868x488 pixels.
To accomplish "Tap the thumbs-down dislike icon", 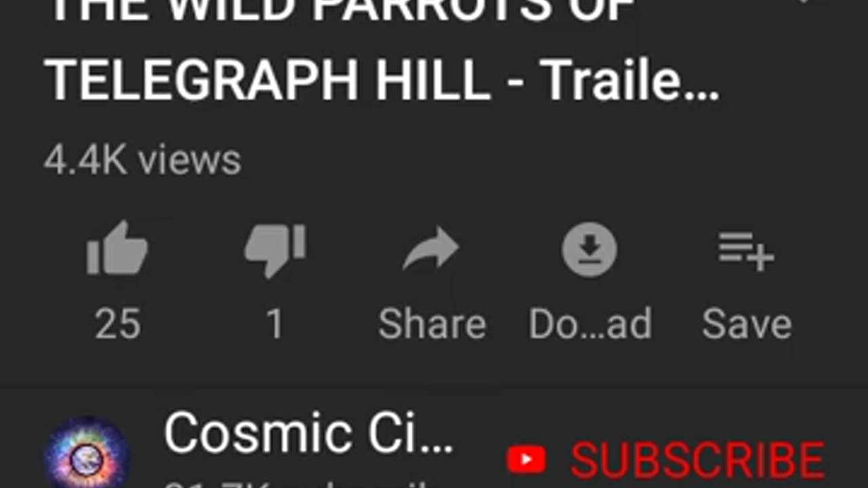I will pyautogui.click(x=275, y=250).
